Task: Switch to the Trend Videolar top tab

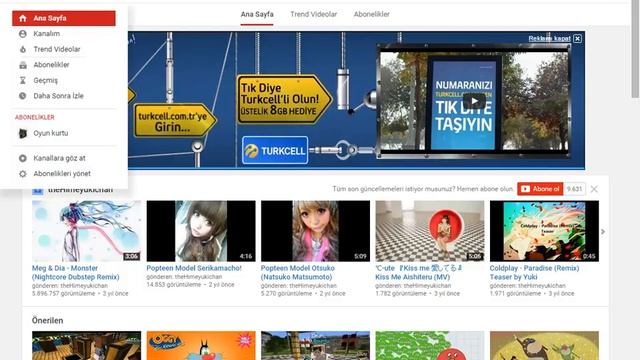Action: [313, 14]
